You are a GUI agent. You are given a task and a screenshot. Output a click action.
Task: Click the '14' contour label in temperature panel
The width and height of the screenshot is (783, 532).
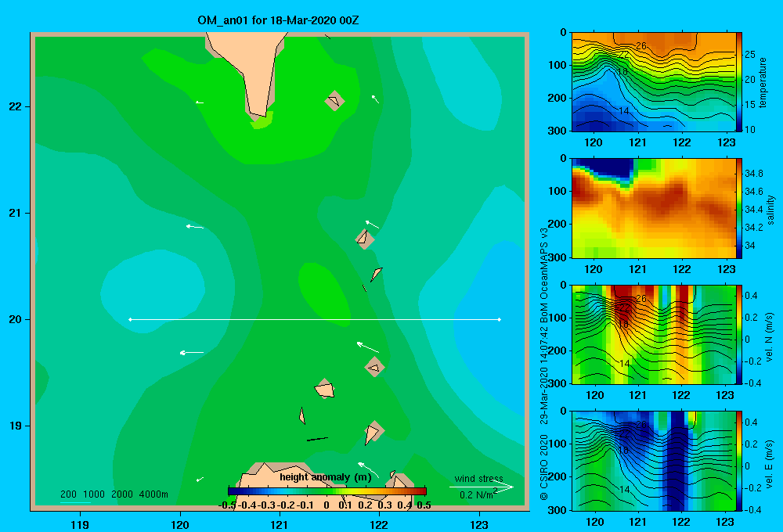pos(624,110)
